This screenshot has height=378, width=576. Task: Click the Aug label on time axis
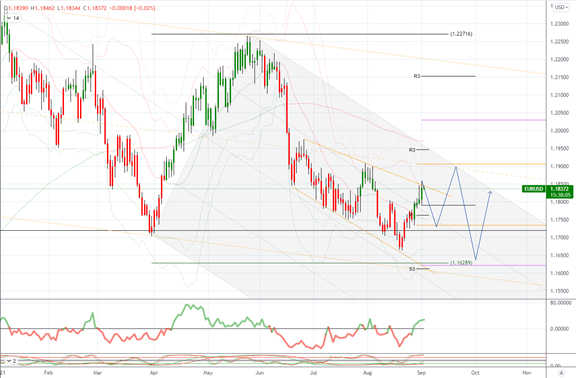coord(367,372)
